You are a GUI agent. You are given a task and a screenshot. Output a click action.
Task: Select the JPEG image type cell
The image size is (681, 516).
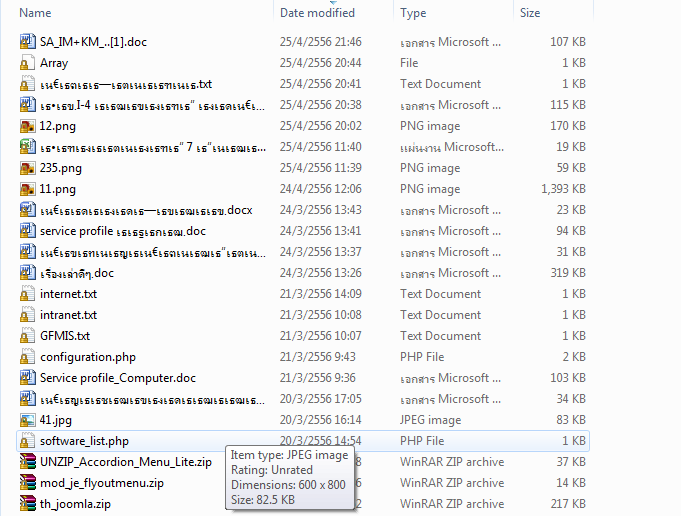430,420
